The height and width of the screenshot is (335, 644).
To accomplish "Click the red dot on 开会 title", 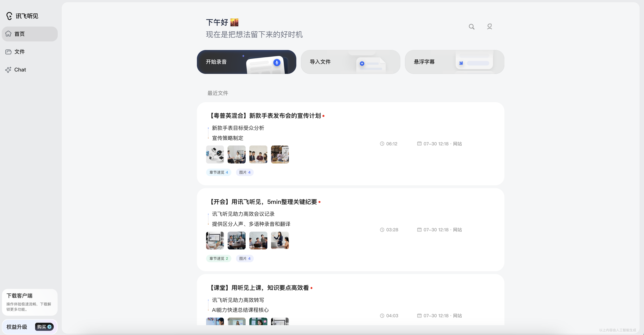I will 320,202.
